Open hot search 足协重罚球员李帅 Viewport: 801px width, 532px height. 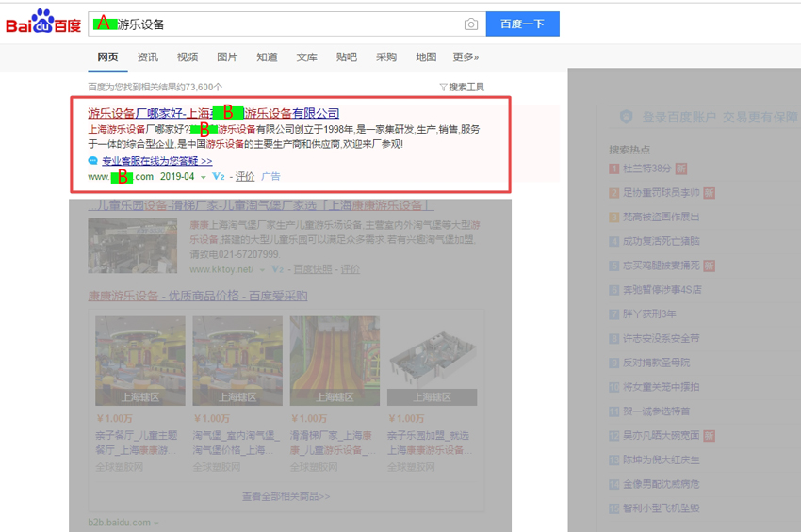point(661,193)
